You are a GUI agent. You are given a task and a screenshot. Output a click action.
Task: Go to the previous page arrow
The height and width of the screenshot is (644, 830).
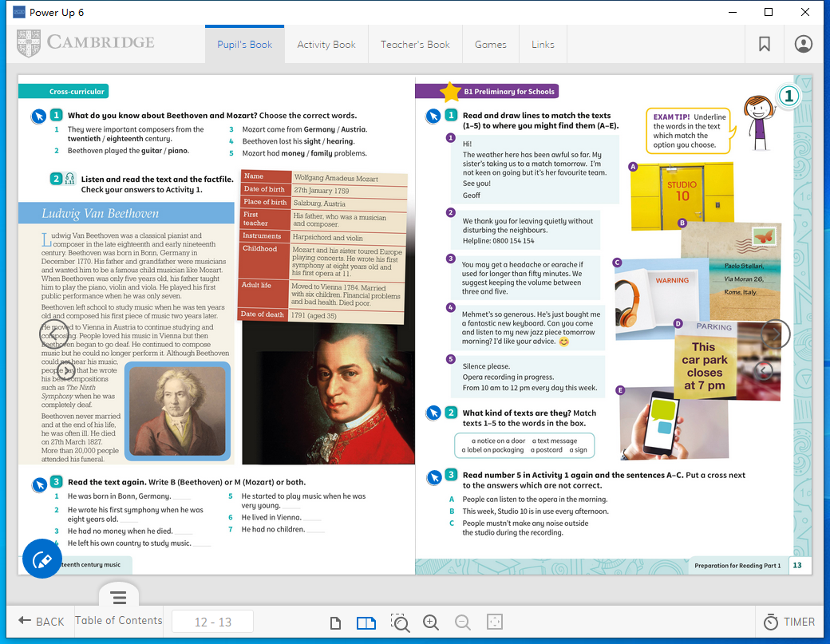[x=55, y=334]
